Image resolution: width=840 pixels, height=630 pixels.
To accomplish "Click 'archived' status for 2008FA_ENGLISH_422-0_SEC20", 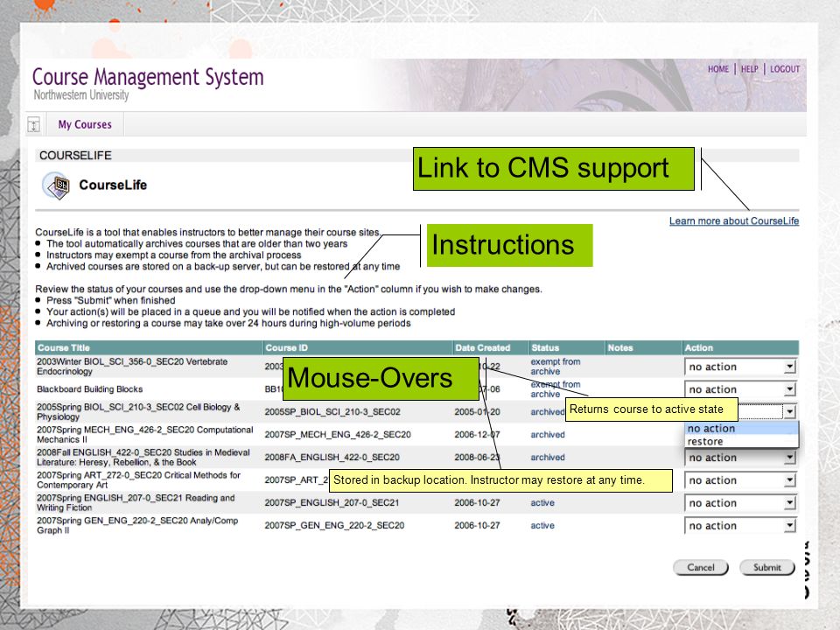I will point(548,457).
